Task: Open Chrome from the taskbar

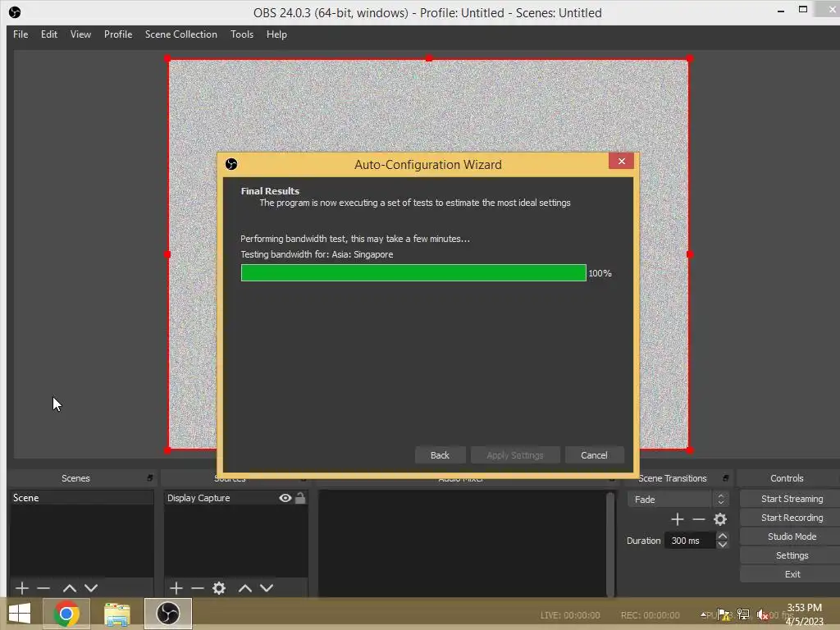Action: coord(66,614)
